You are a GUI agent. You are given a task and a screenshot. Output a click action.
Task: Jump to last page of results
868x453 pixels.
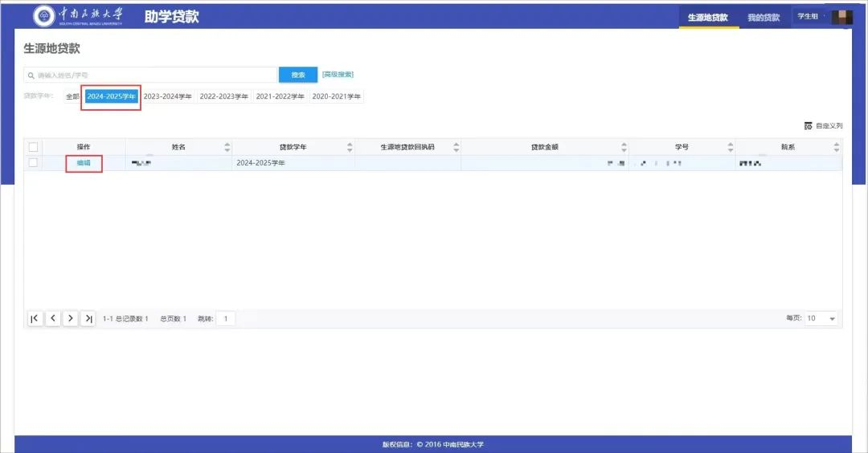88,319
